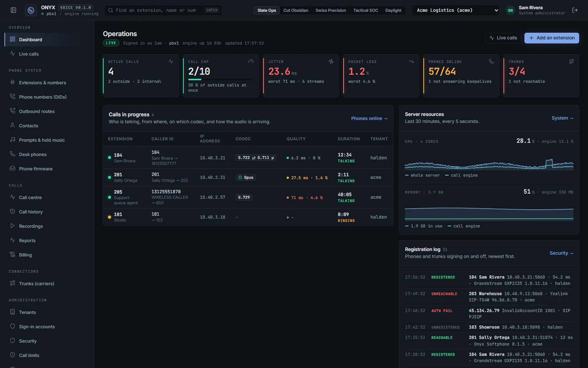Select the Daylight theme
This screenshot has width=588, height=368.
click(393, 10)
